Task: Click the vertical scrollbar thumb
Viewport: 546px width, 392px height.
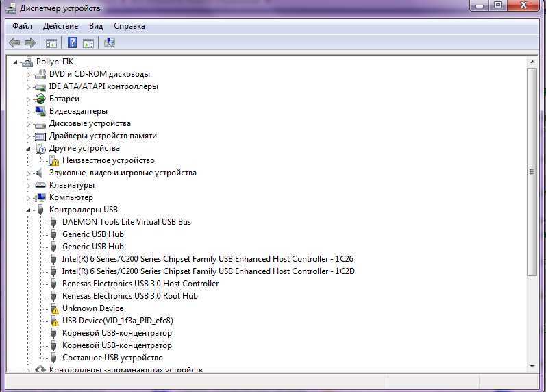Action: point(532,172)
